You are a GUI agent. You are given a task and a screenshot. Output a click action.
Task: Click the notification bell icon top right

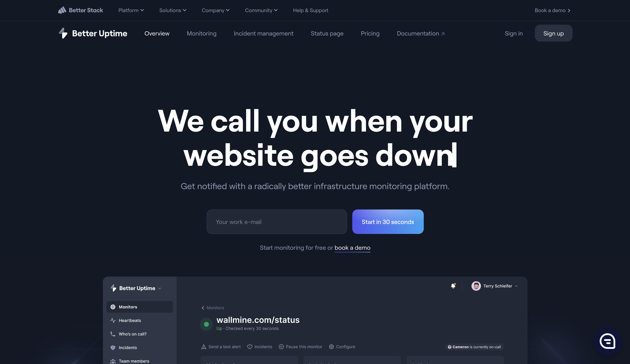(x=453, y=286)
